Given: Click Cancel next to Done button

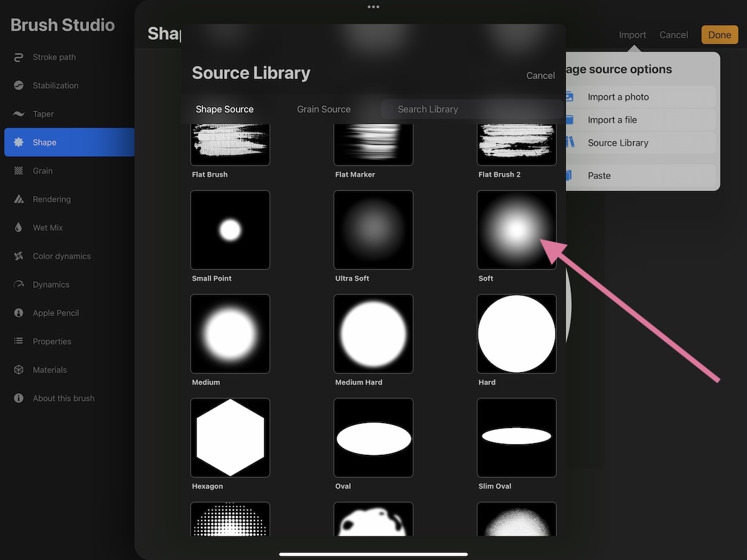Looking at the screenshot, I should (674, 35).
